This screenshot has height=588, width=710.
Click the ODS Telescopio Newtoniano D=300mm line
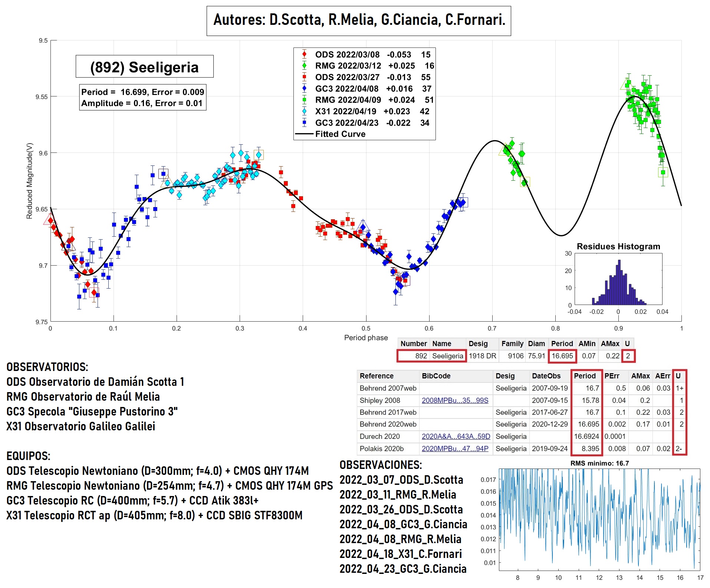(158, 471)
